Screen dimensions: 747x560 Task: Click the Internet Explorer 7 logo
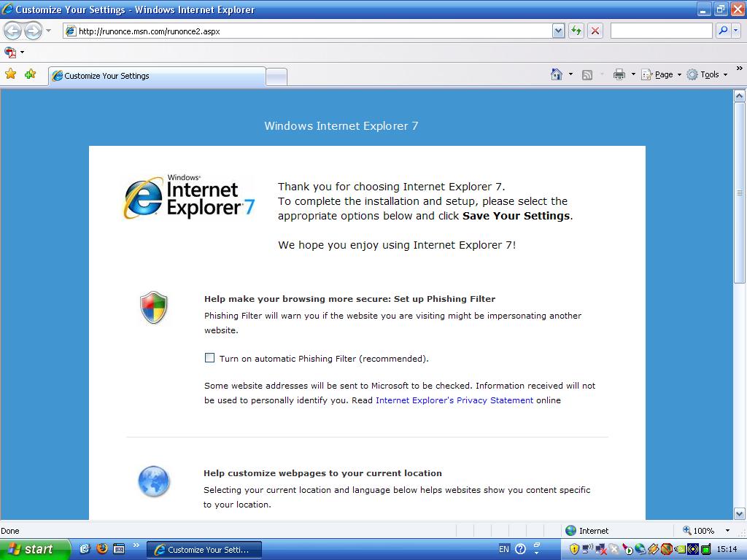(190, 197)
